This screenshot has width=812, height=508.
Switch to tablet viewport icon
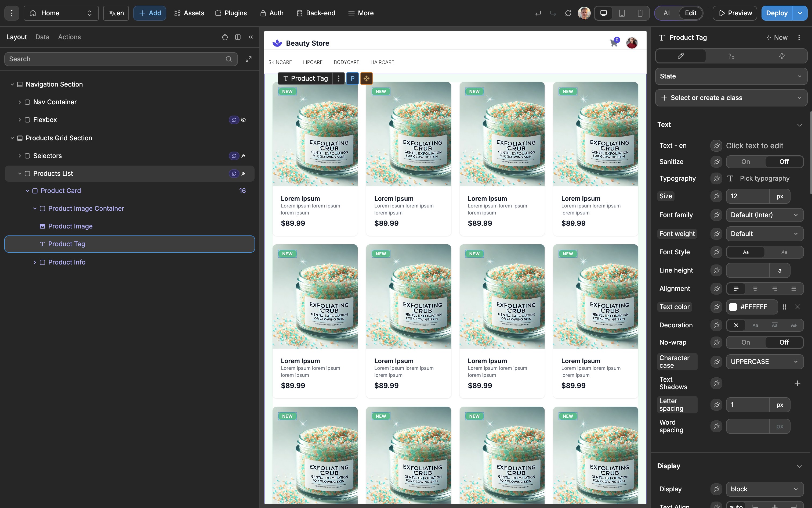tap(622, 13)
